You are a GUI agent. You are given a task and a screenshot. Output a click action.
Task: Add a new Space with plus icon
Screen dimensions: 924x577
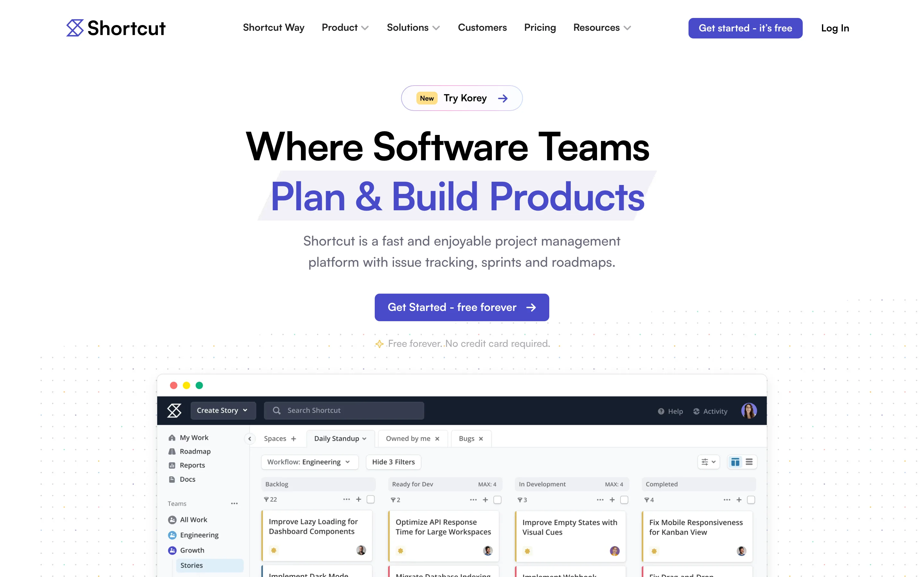pos(294,439)
